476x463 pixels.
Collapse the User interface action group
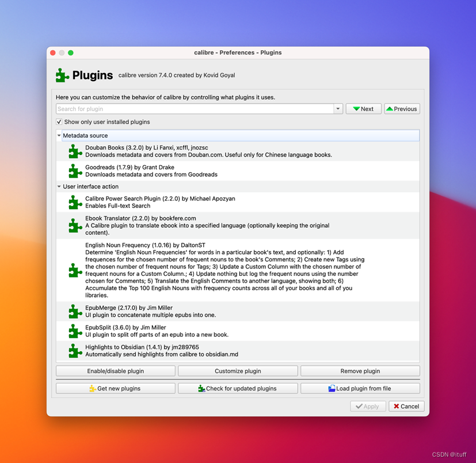(x=59, y=187)
